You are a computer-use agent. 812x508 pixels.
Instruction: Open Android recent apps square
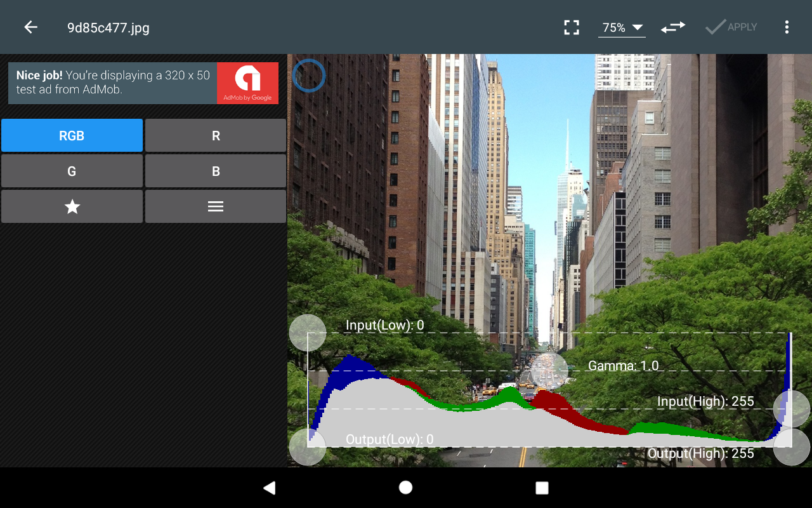[542, 488]
